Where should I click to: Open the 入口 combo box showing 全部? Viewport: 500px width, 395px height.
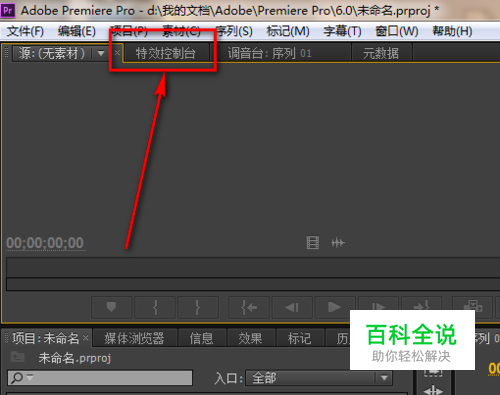(319, 378)
